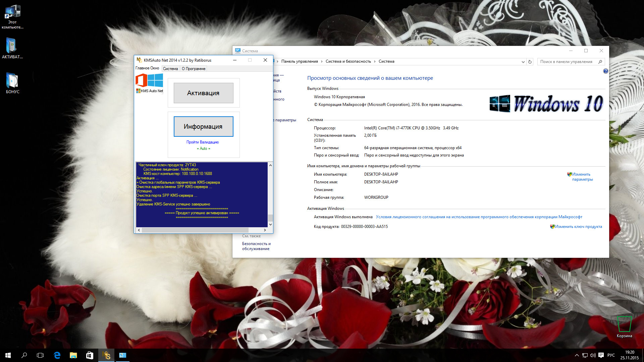Select the Главное Окно tab

[147, 68]
